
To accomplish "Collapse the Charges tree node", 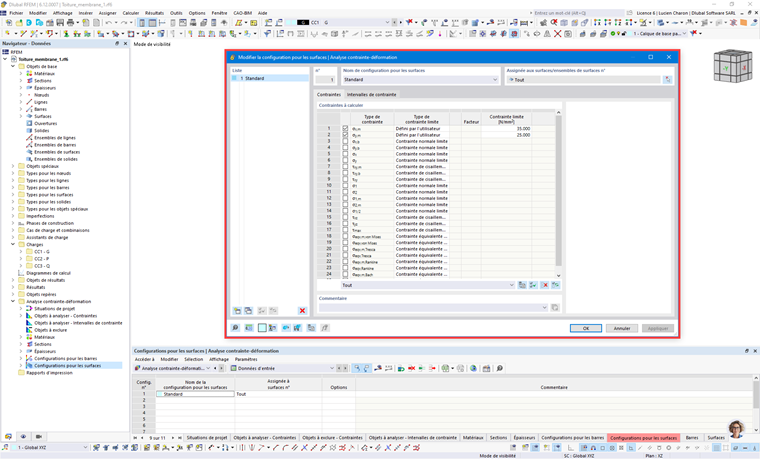I will pos(13,245).
